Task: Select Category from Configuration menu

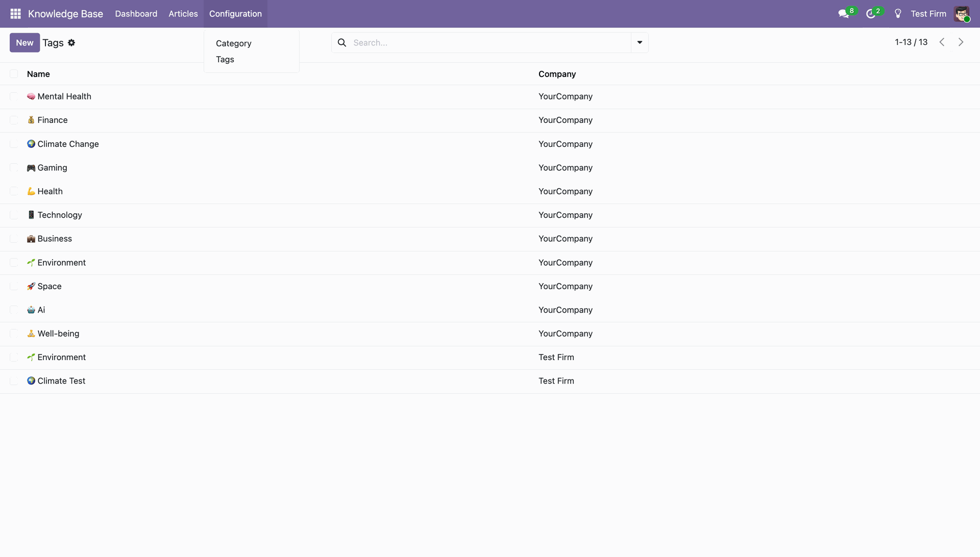Action: 233,43
